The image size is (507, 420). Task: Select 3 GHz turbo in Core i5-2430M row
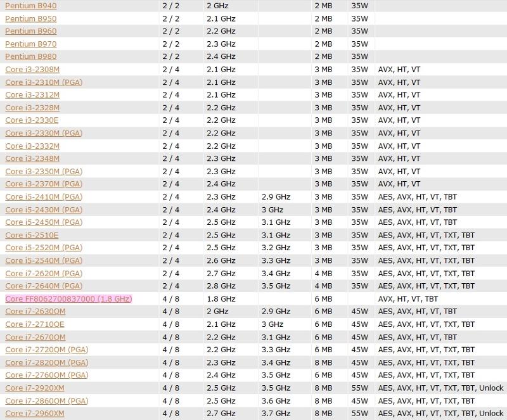tap(273, 210)
